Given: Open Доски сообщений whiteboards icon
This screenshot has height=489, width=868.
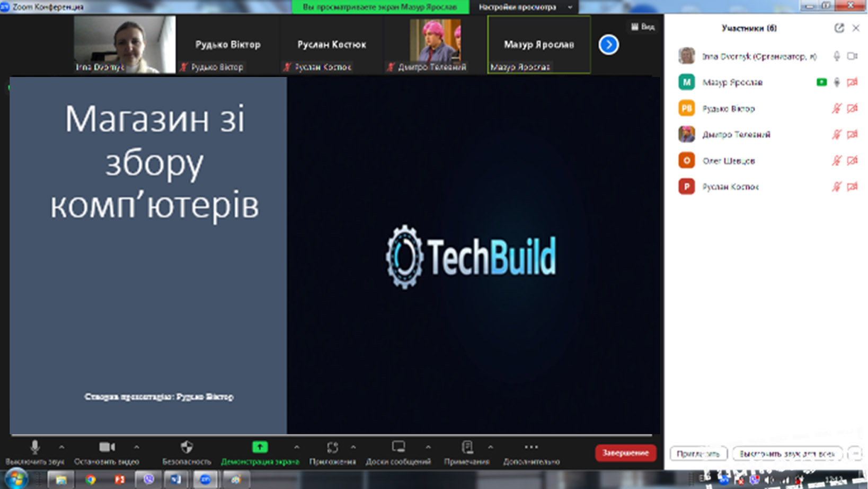Looking at the screenshot, I should click(398, 447).
